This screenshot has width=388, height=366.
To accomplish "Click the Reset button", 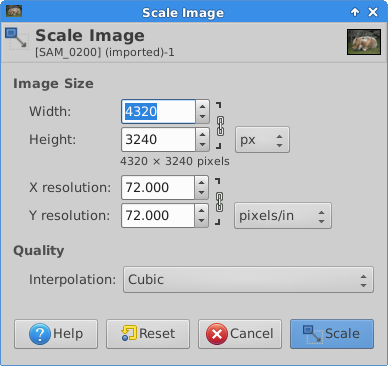I will click(148, 334).
